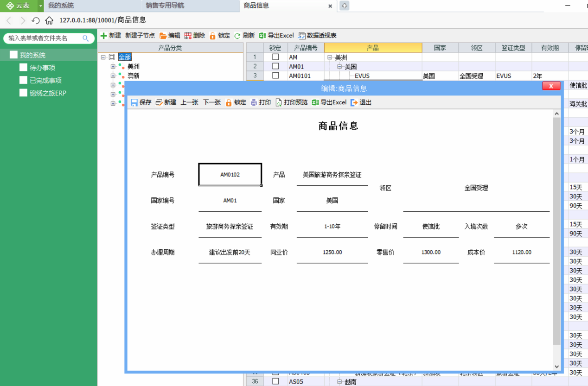Click the icon beside 已完成事项
The height and width of the screenshot is (386, 588).
coord(23,80)
